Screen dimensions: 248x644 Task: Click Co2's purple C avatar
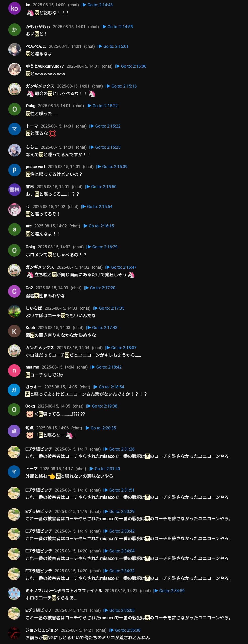(14, 291)
